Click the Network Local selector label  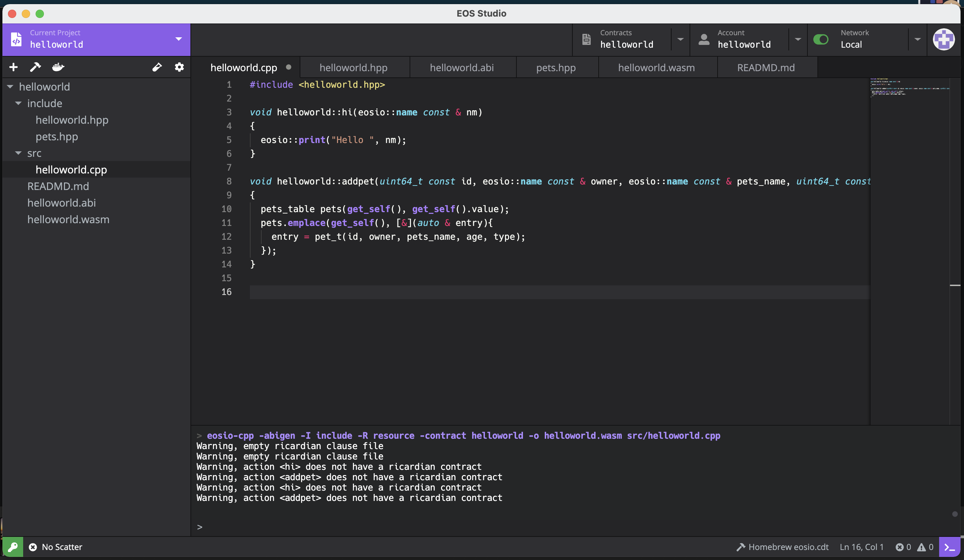click(854, 39)
